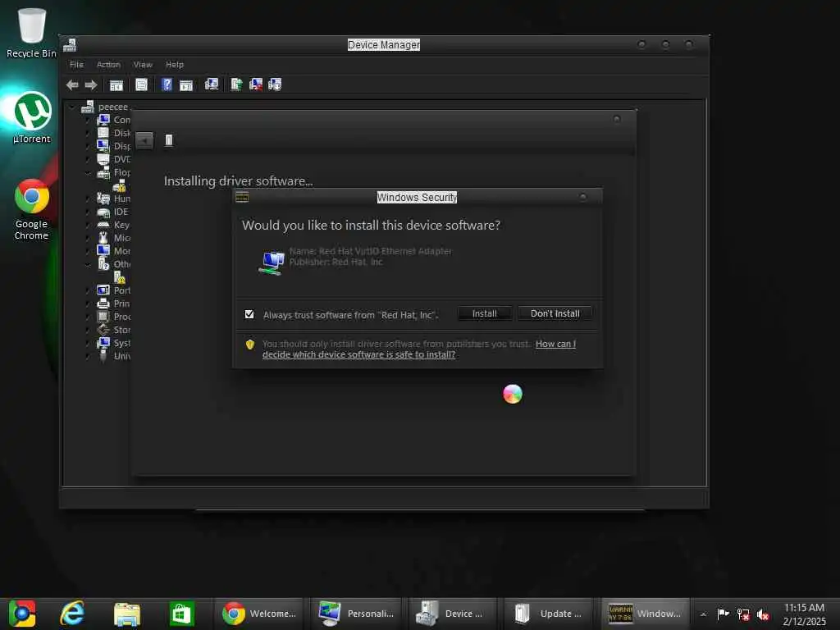The image size is (840, 630).
Task: Click the Disable device toolbar icon
Action: pyautogui.click(x=275, y=84)
